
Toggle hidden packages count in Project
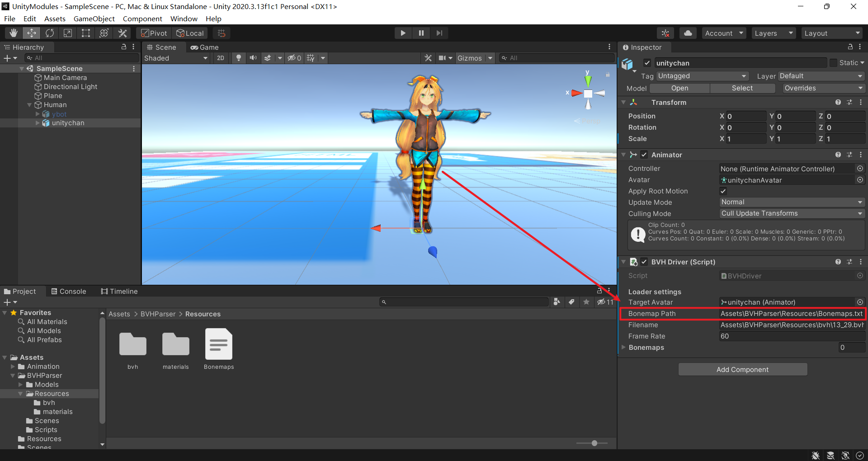605,302
